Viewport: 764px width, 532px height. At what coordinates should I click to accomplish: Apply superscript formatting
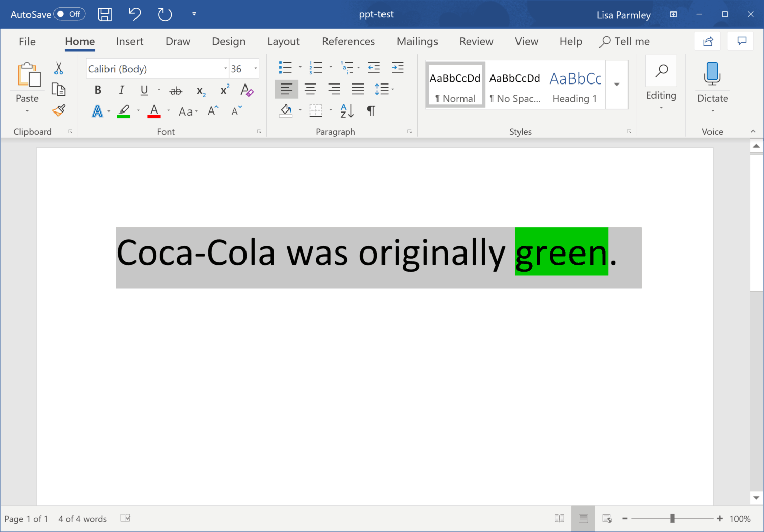click(x=225, y=90)
